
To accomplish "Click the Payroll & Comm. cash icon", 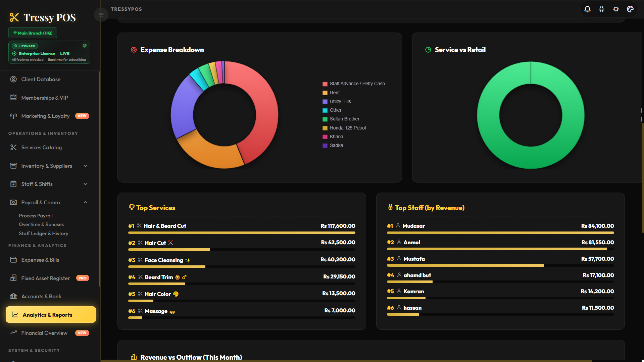I will 13,202.
